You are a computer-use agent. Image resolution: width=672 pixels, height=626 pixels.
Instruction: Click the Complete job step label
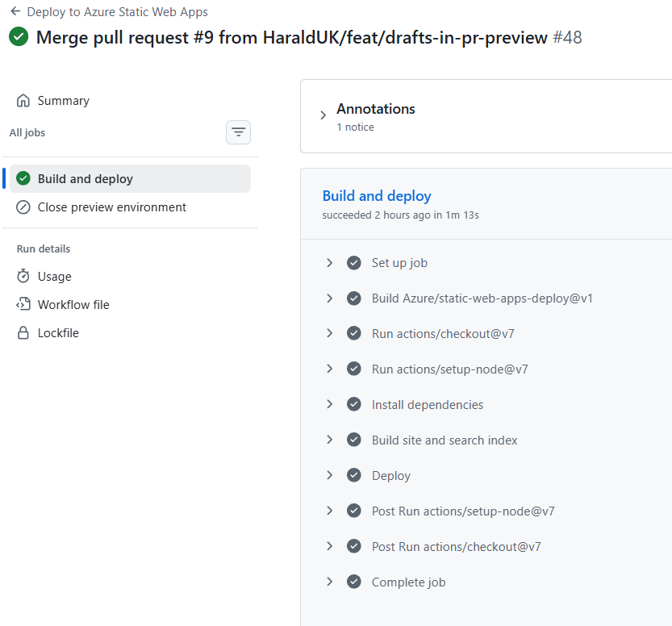coord(408,582)
